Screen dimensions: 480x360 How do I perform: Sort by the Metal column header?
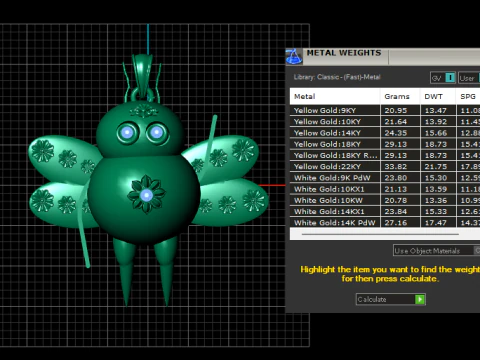coord(335,97)
